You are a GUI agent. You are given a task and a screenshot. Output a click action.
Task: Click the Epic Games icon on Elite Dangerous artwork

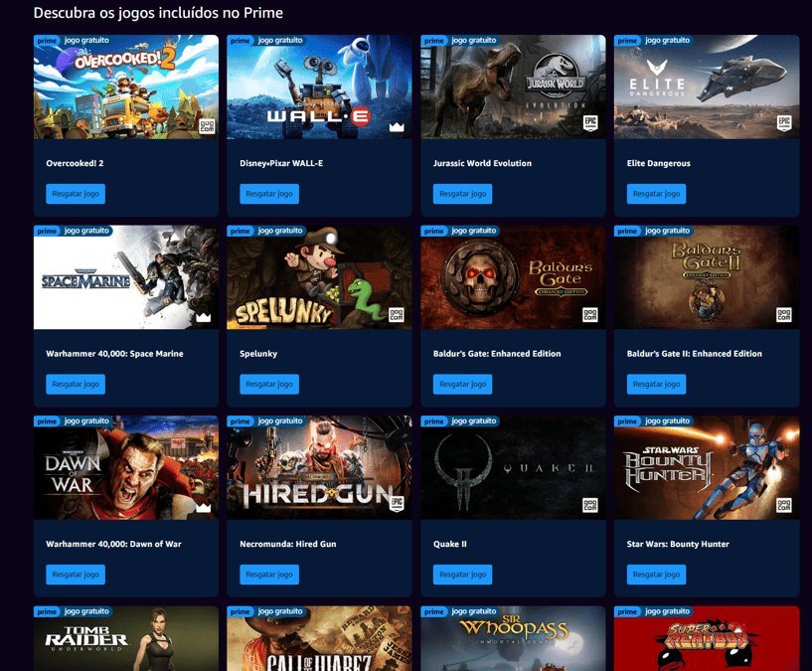pos(784,123)
